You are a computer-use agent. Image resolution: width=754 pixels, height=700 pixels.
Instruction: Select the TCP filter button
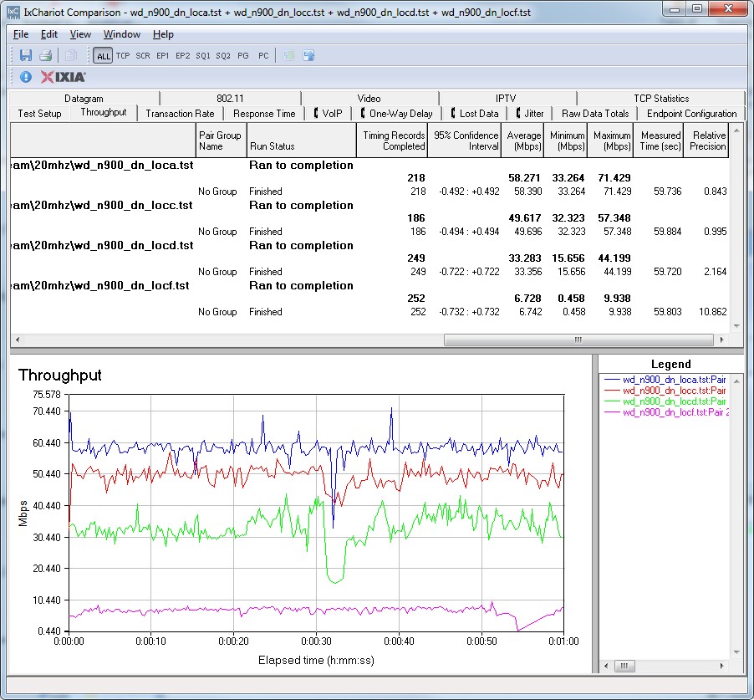[123, 56]
